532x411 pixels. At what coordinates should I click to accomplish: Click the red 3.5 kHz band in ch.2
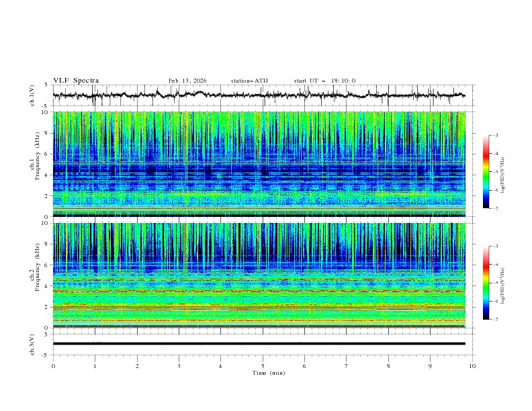tap(259, 291)
